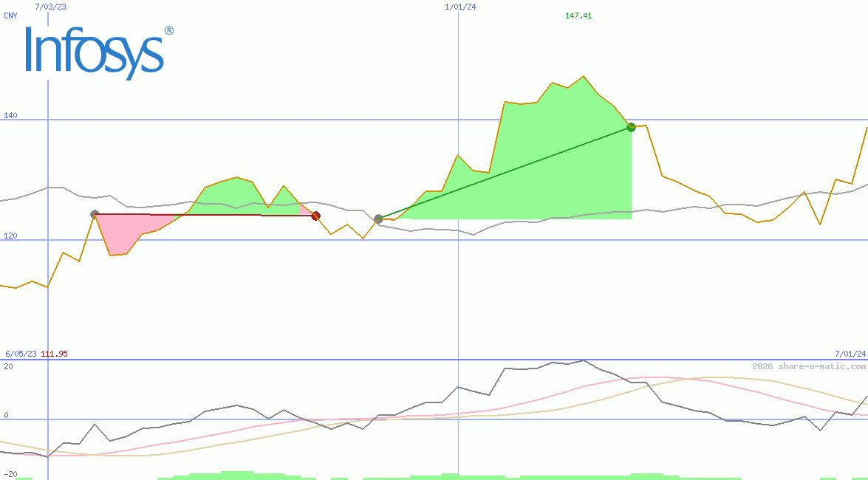Click the red 111.95 low value
Image resolution: width=868 pixels, height=480 pixels.
click(54, 353)
